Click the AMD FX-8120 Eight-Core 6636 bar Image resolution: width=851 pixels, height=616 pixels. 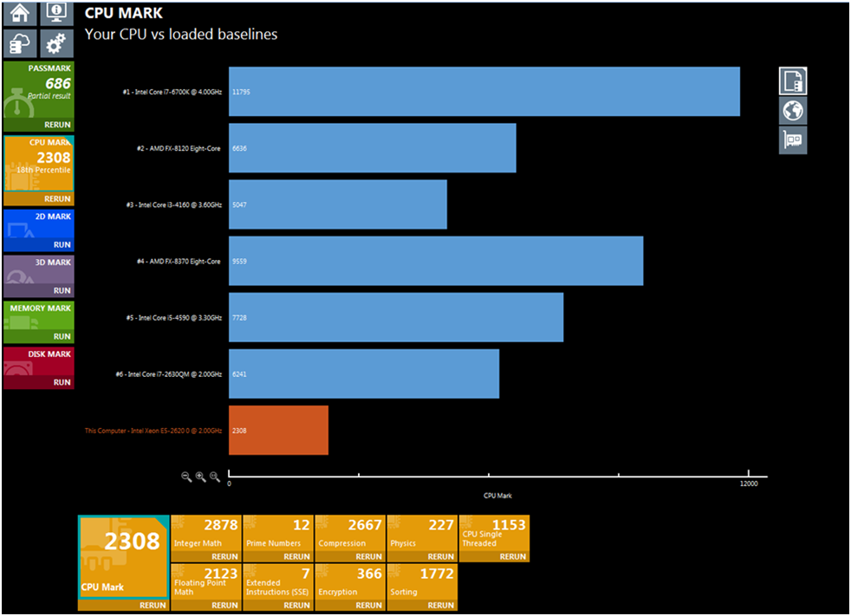pyautogui.click(x=373, y=148)
